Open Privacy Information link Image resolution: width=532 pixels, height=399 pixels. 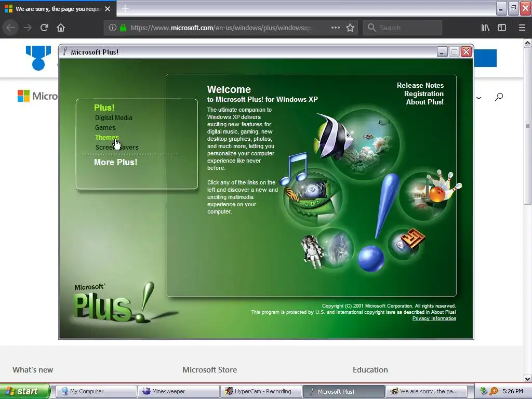pyautogui.click(x=434, y=318)
